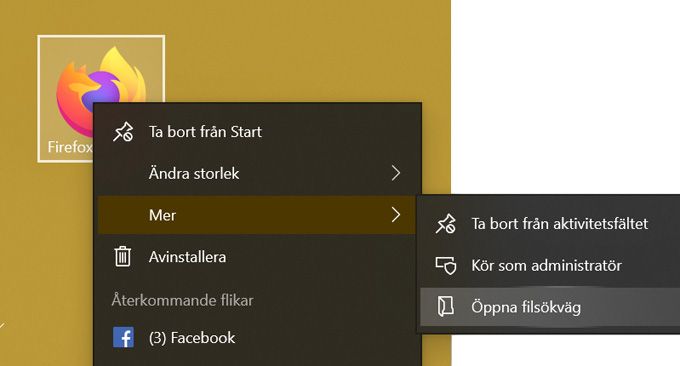
Task: Click the trash can icon next to Avinstallera
Action: 123,256
